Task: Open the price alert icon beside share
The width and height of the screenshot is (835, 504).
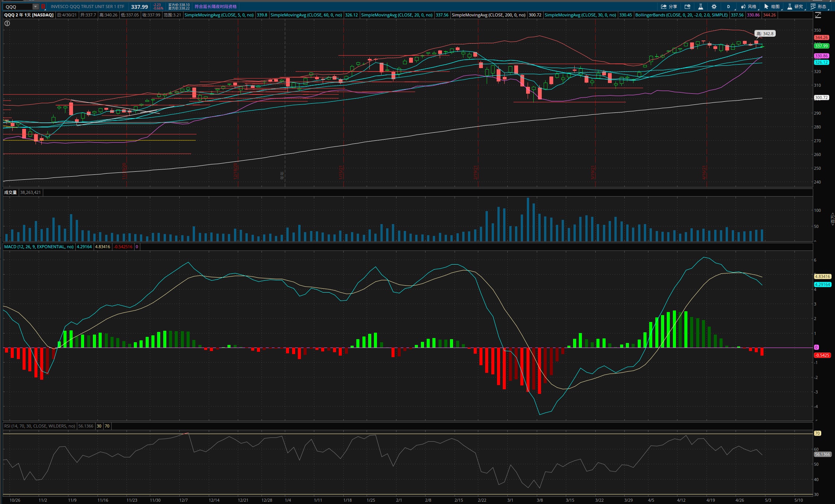Action: click(x=687, y=7)
